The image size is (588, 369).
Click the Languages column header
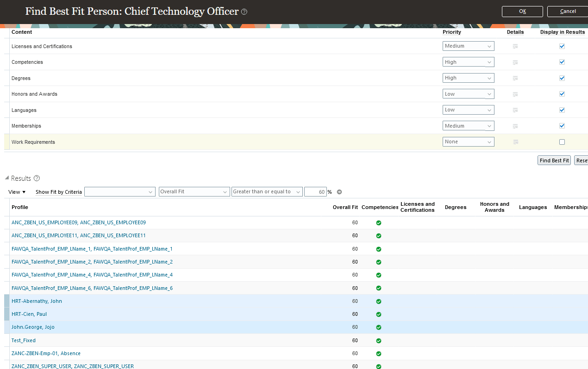click(533, 208)
